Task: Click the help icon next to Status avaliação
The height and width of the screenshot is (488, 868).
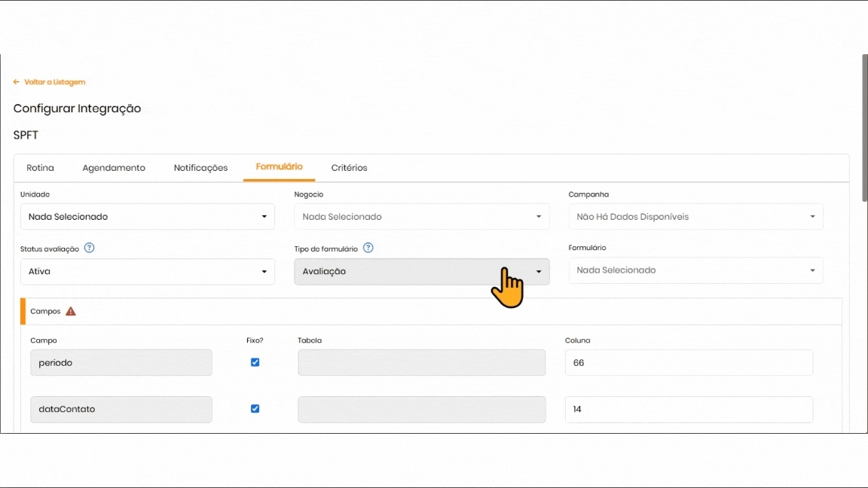Action: click(90, 248)
